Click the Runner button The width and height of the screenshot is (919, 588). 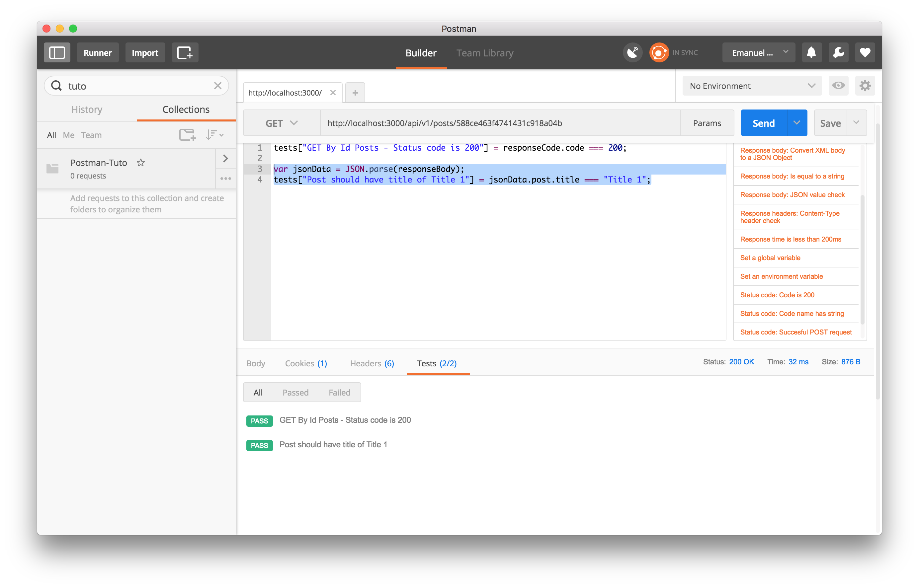(x=98, y=53)
